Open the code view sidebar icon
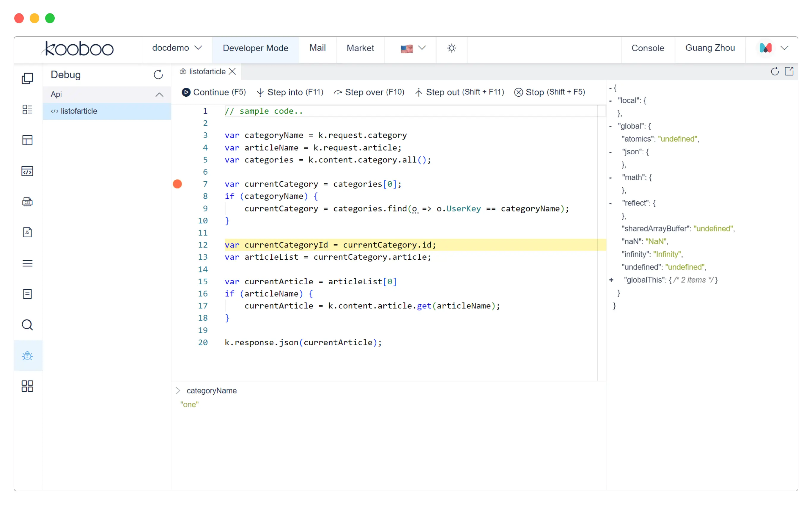 [27, 171]
